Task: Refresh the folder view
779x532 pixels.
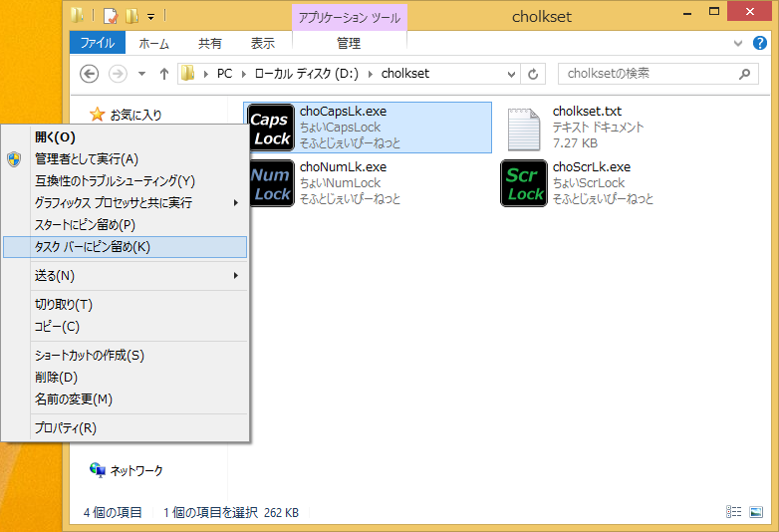Action: 533,74
